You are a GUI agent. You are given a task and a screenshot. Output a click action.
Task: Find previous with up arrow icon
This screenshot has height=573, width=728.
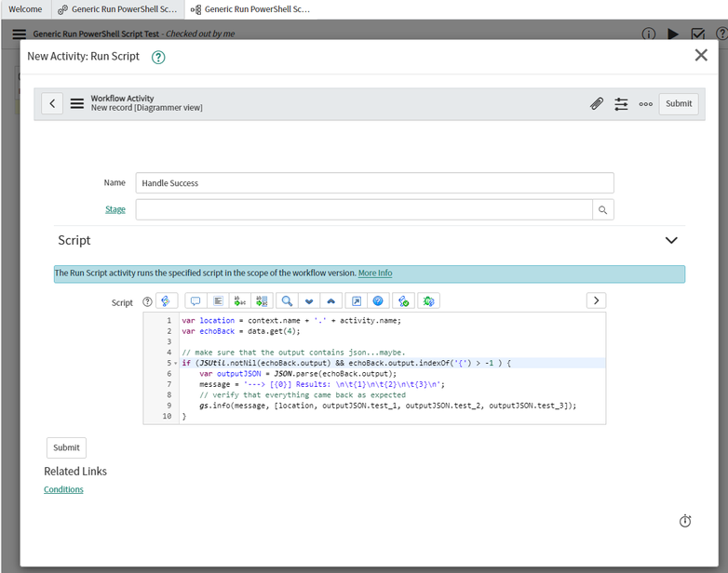tap(331, 301)
